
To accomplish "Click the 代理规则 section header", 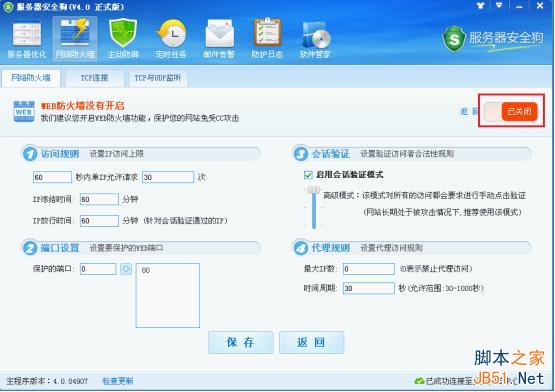I will (x=331, y=248).
